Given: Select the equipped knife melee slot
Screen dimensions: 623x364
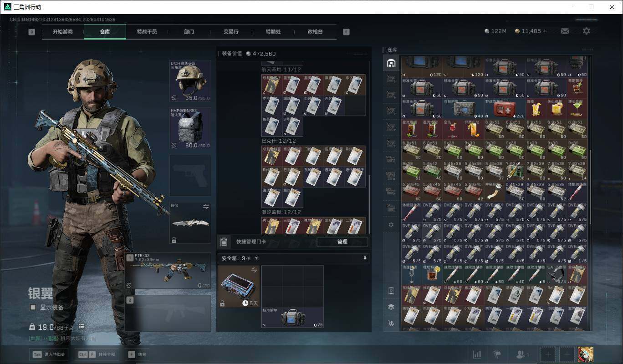Looking at the screenshot, I should coord(190,223).
